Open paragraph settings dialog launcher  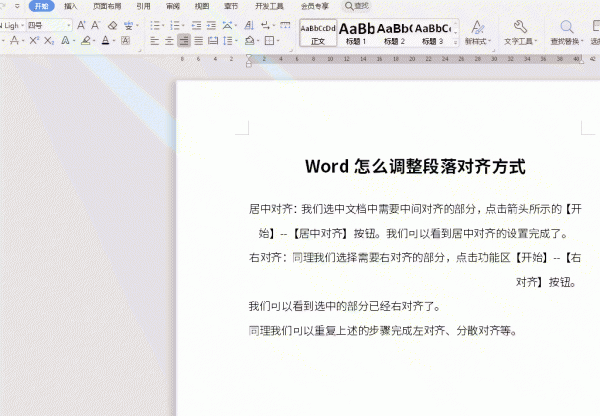click(291, 50)
